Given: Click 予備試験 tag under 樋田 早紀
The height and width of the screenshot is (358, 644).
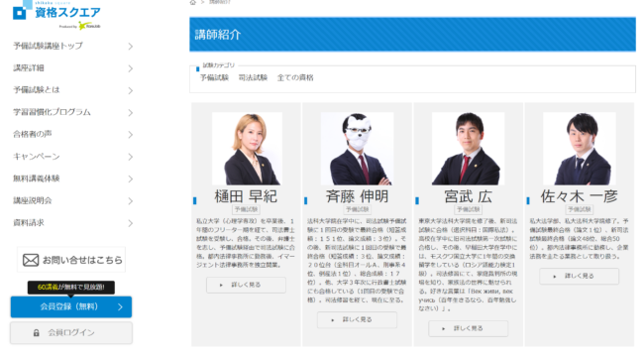Looking at the screenshot, I should coord(246,209).
